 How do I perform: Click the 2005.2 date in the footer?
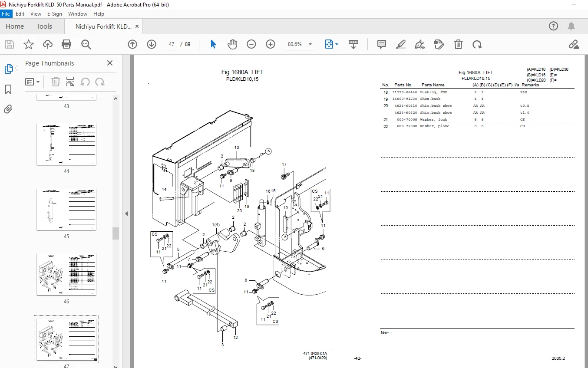coord(558,358)
